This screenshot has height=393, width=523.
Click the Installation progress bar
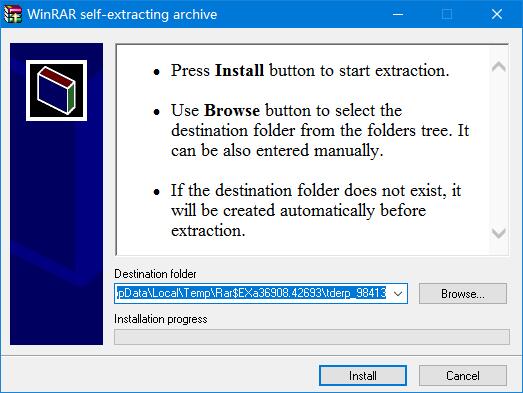(312, 337)
